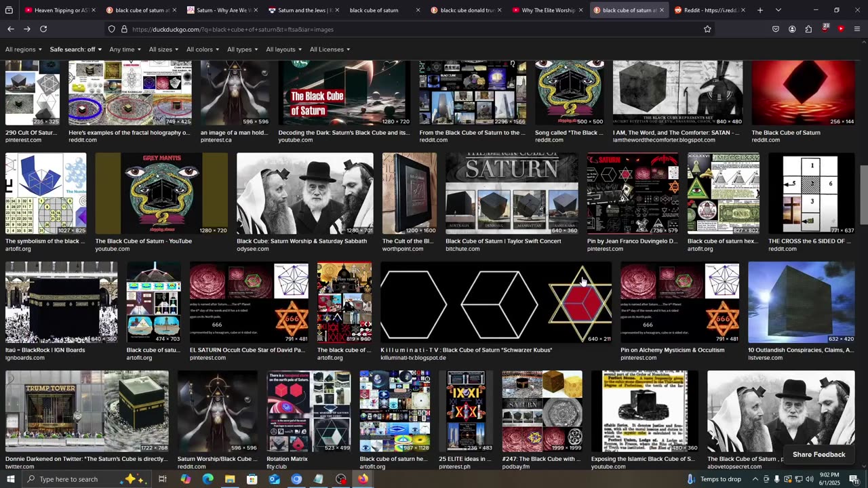Close the Saturn and the Jews tab
Image resolution: width=868 pixels, height=488 pixels.
336,10
